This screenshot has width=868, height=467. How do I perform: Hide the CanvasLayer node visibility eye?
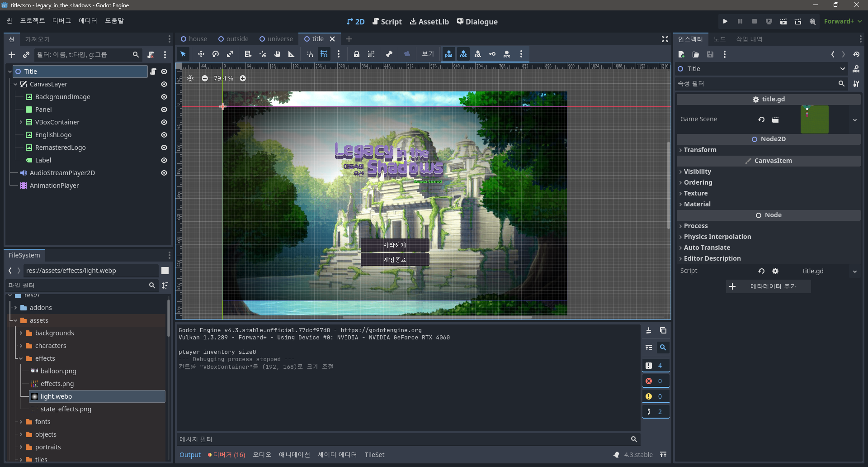[x=164, y=84]
